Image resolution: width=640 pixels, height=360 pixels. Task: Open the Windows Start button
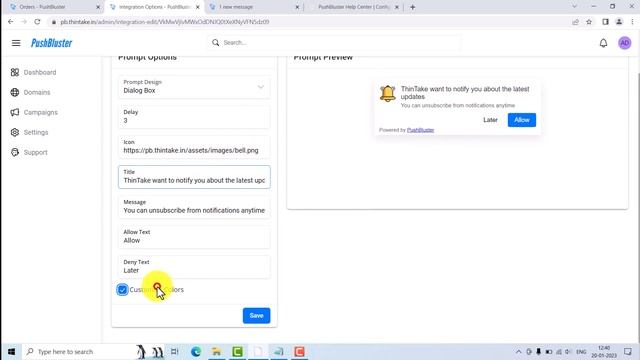[x=11, y=351]
